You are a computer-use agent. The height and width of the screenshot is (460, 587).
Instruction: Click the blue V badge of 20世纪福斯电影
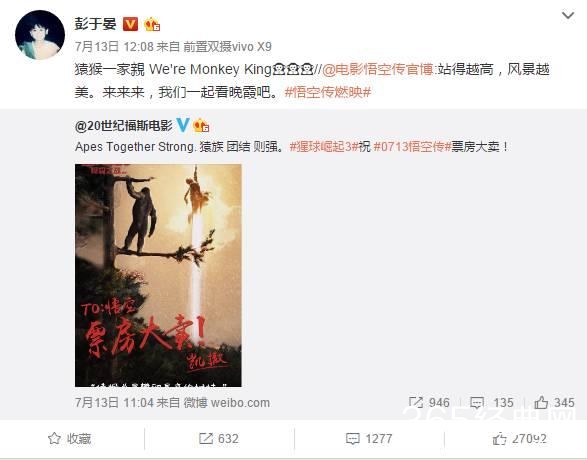pos(183,125)
